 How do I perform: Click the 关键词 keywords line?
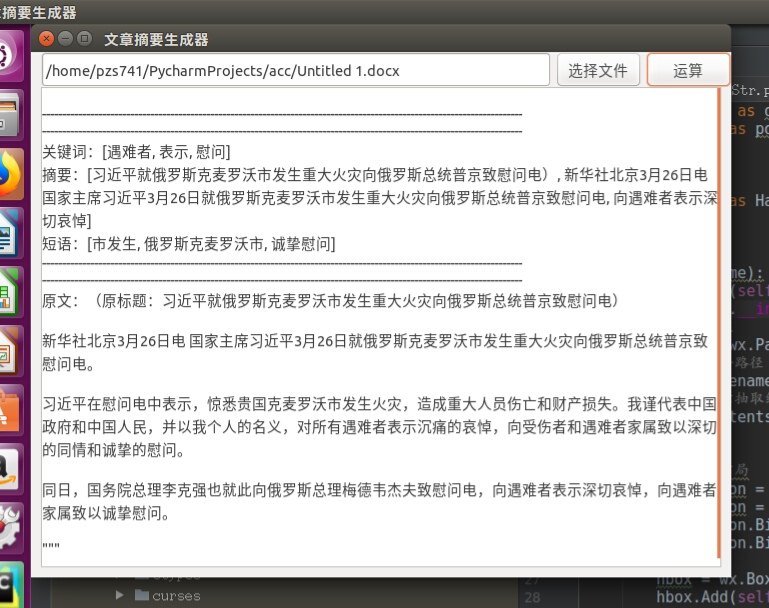[136, 152]
